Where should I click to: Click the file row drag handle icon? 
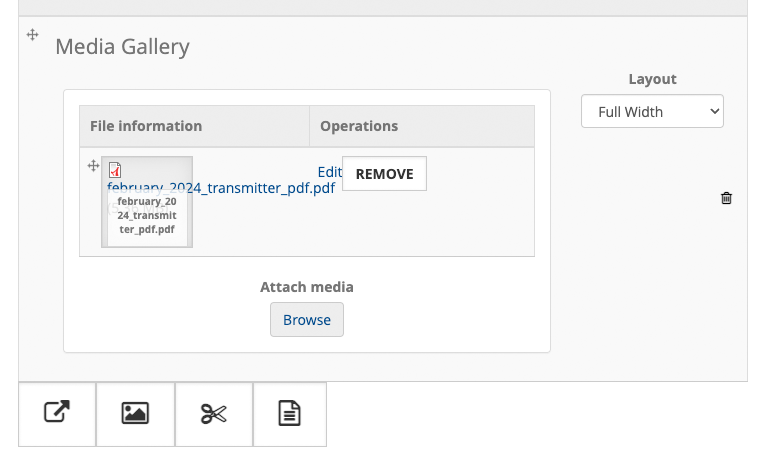pos(93,166)
